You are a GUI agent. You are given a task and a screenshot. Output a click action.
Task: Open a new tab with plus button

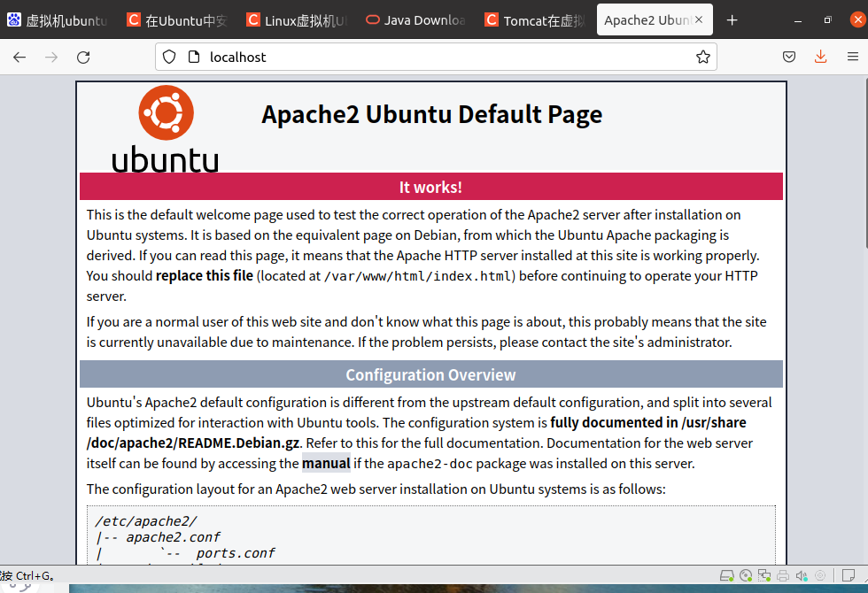click(x=732, y=20)
